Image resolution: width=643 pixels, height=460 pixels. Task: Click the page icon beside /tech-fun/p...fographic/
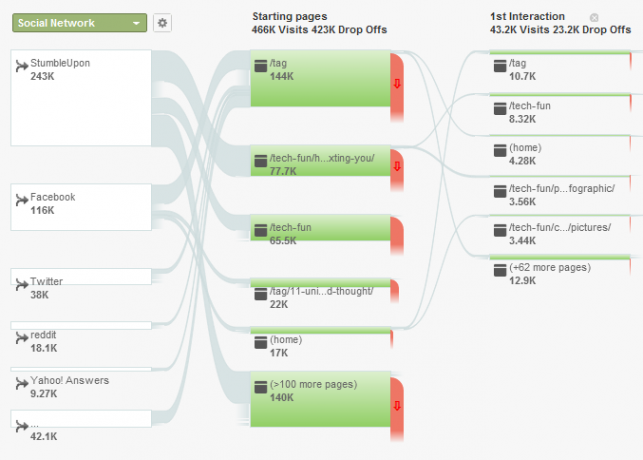pyautogui.click(x=500, y=191)
